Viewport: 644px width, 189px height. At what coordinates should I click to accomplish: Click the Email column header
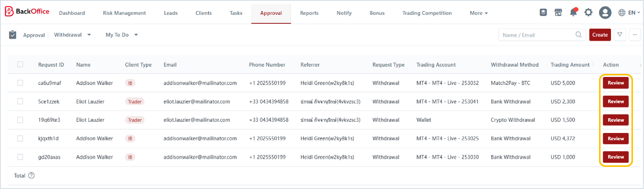point(170,65)
